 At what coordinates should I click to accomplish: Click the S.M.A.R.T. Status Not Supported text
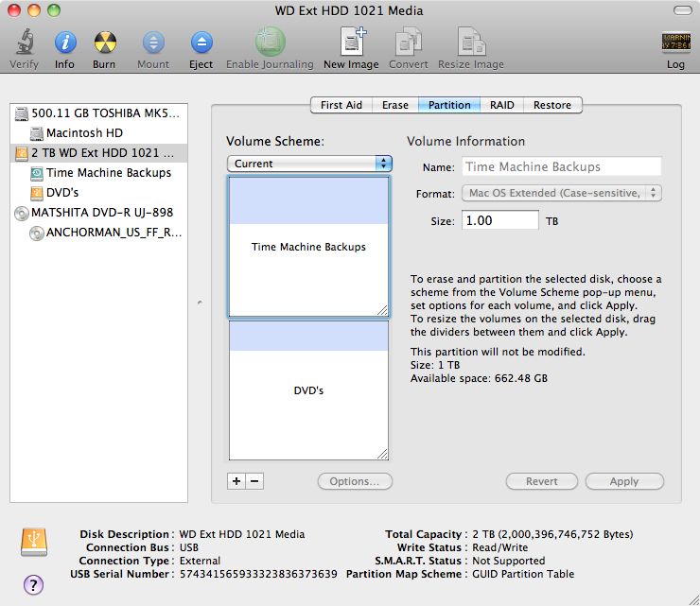pyautogui.click(x=509, y=561)
